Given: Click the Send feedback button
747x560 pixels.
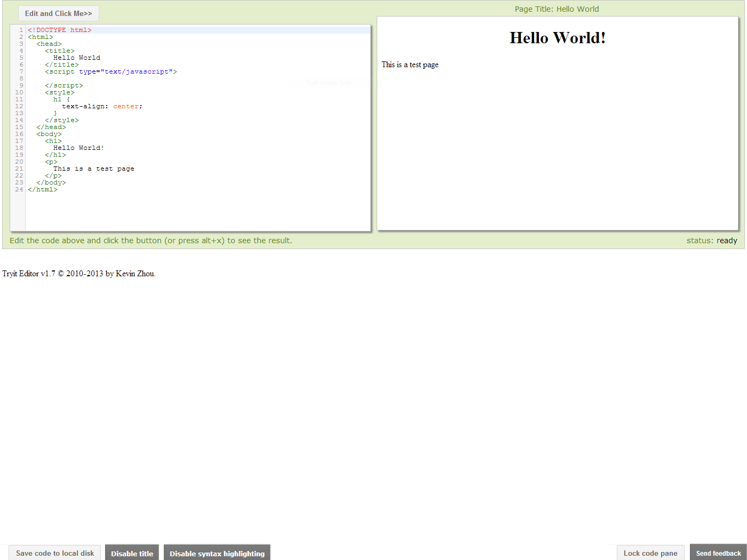Looking at the screenshot, I should pos(718,553).
